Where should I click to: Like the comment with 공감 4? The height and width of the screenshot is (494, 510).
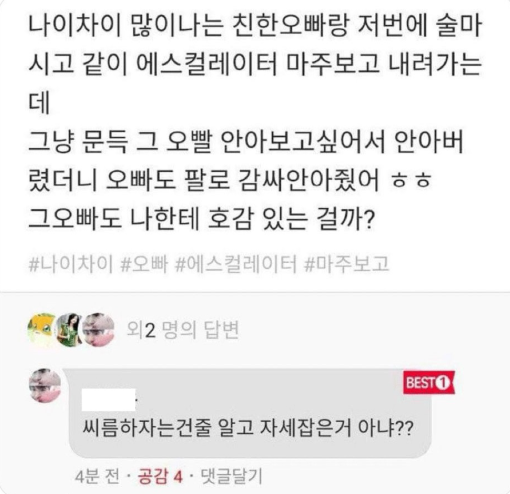pos(161,476)
